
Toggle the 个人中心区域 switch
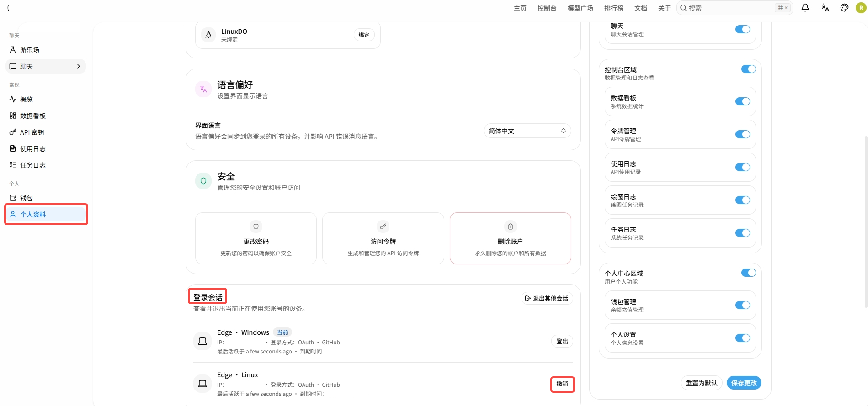coord(748,273)
